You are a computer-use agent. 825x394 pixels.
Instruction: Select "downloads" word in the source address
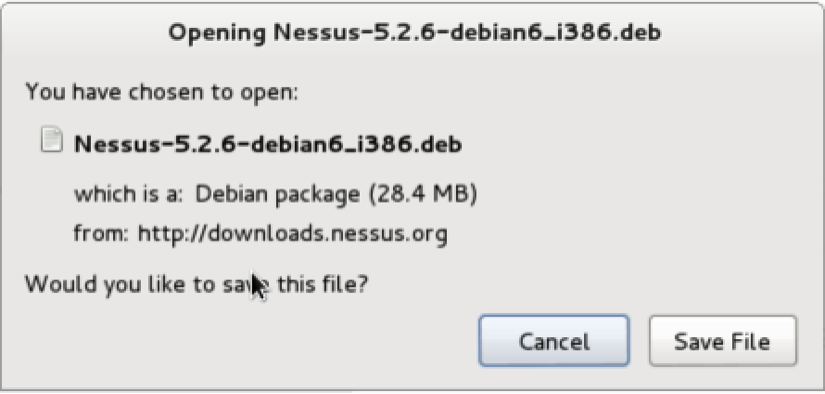pyautogui.click(x=264, y=233)
